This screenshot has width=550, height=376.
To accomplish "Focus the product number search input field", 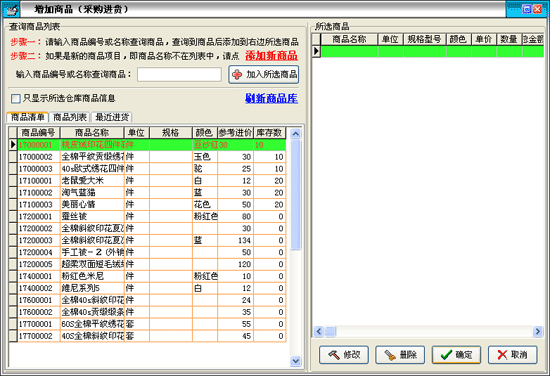I will pyautogui.click(x=179, y=75).
